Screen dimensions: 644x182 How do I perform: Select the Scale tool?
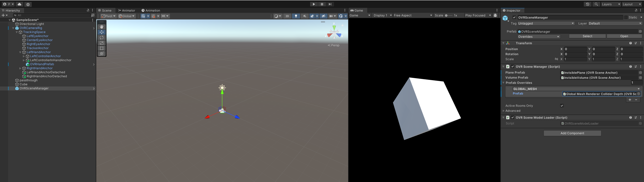tap(101, 43)
